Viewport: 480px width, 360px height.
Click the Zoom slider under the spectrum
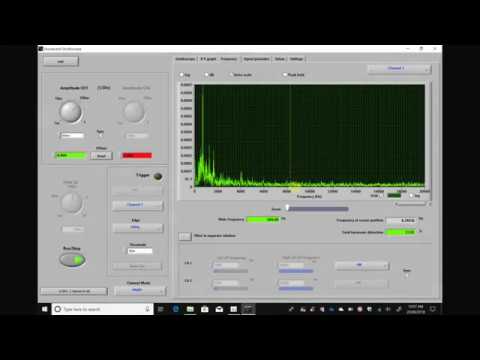317,209
